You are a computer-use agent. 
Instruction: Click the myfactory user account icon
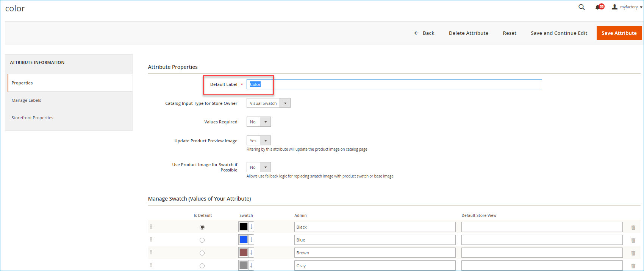pos(614,7)
